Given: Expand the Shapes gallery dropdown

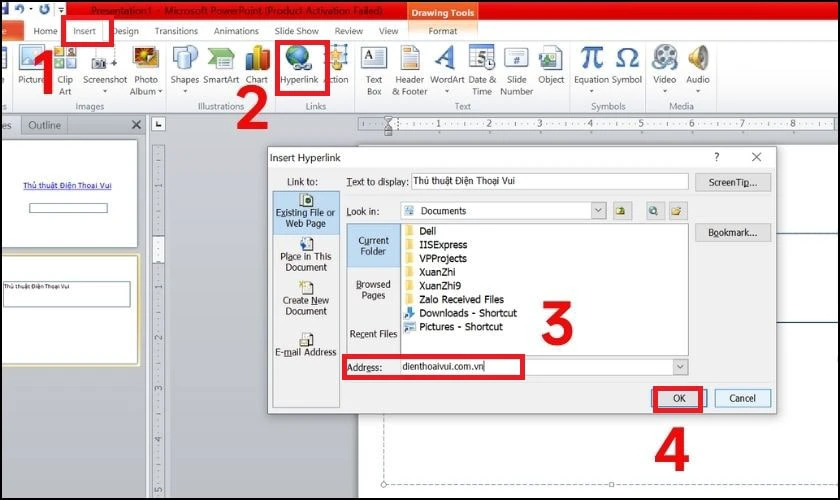Looking at the screenshot, I should pos(185,92).
